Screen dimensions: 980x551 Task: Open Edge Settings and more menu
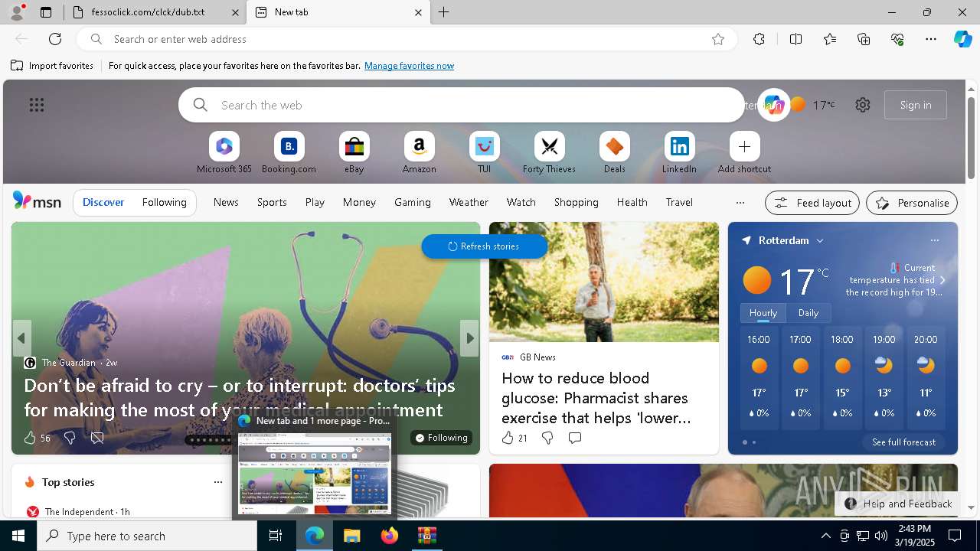pyautogui.click(x=931, y=39)
